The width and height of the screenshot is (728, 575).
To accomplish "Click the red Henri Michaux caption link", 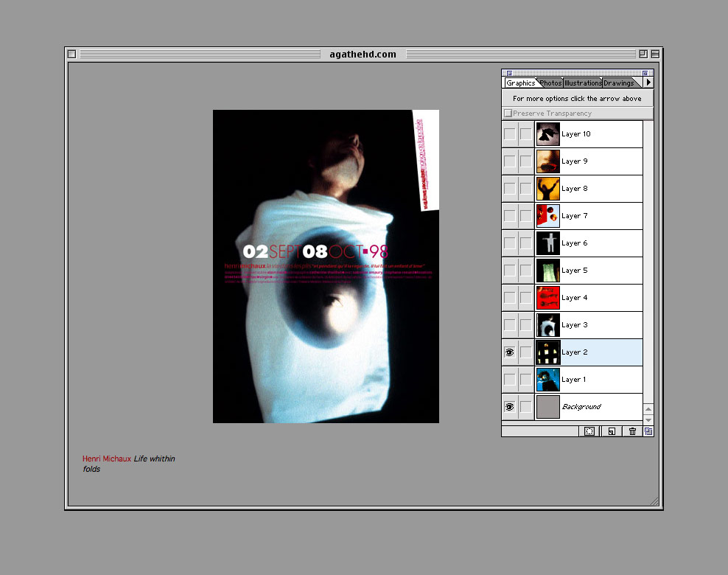I will (107, 459).
